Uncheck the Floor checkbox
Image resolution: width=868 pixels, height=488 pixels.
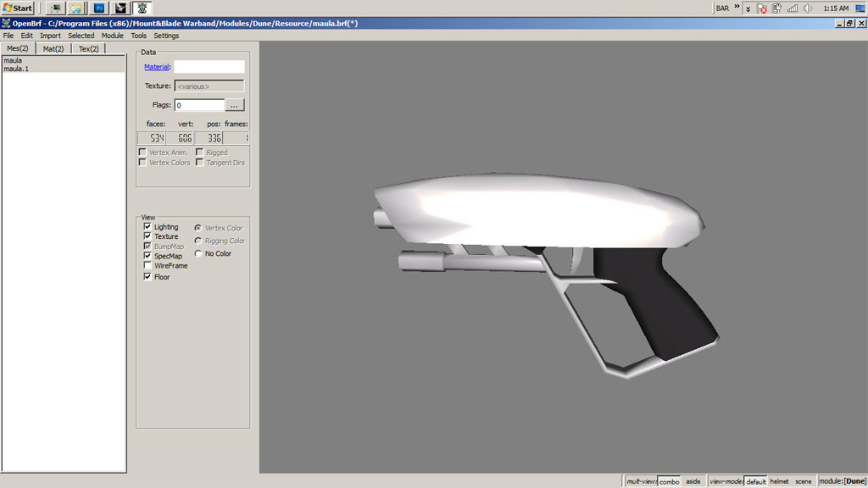coord(147,277)
